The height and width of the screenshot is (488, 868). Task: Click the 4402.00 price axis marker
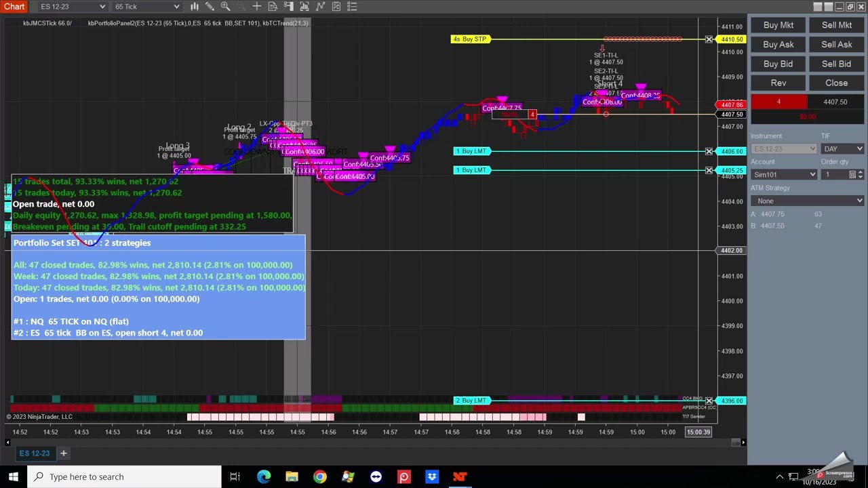731,251
